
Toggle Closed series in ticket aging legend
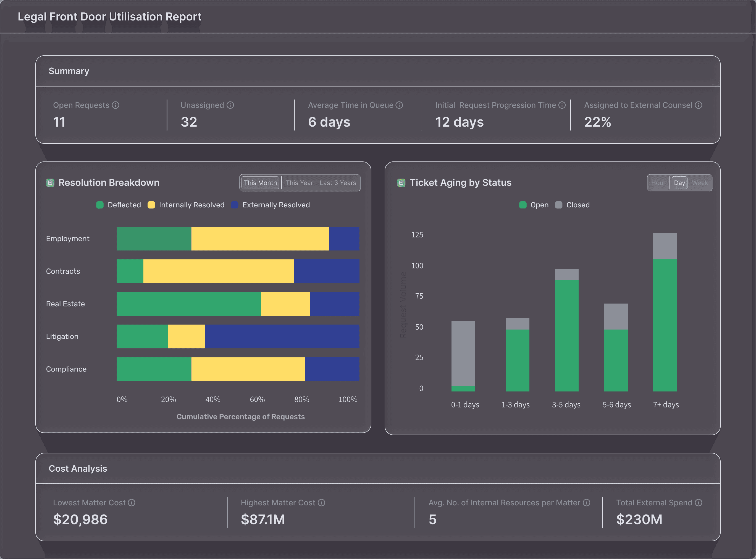click(573, 205)
